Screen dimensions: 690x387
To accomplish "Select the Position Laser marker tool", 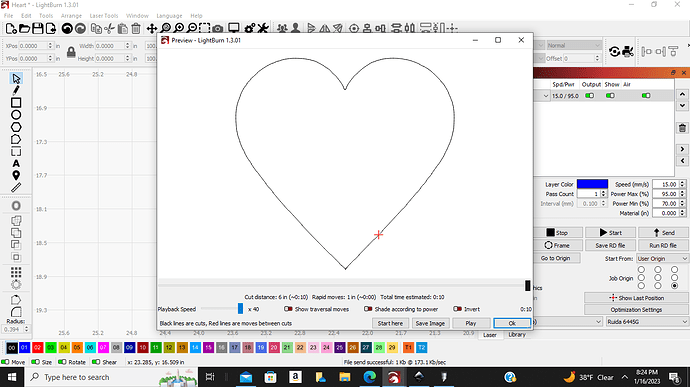I will point(16,175).
